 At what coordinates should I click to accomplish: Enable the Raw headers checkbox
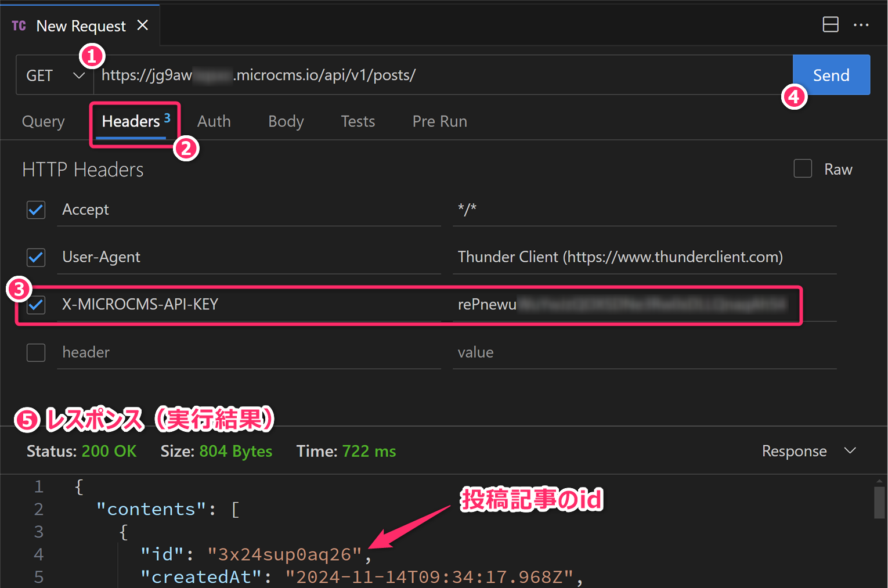(x=803, y=169)
